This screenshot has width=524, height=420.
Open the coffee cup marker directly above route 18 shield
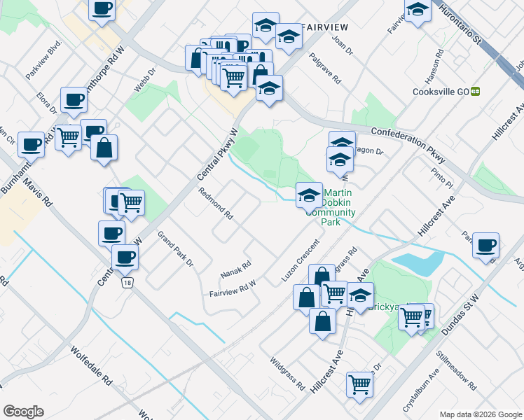point(125,259)
